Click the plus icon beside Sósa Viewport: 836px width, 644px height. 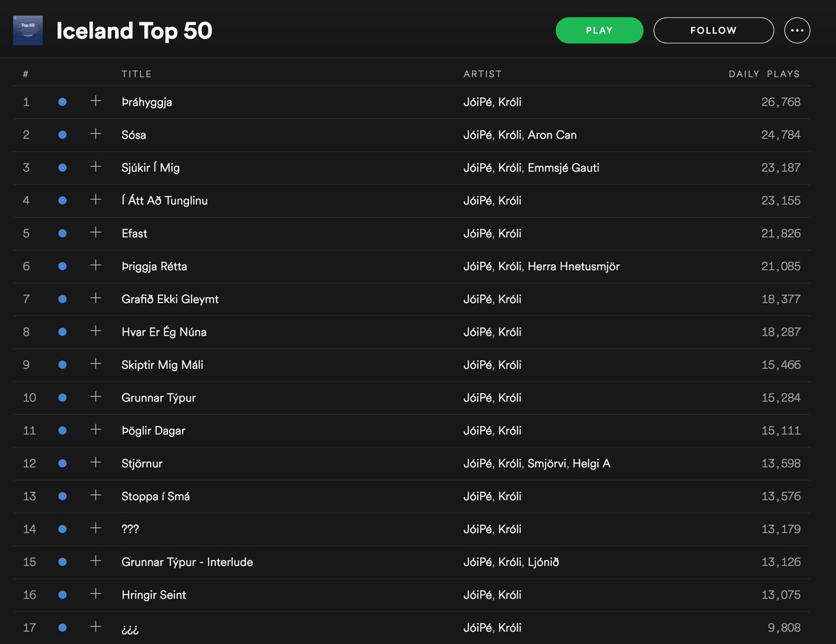95,134
